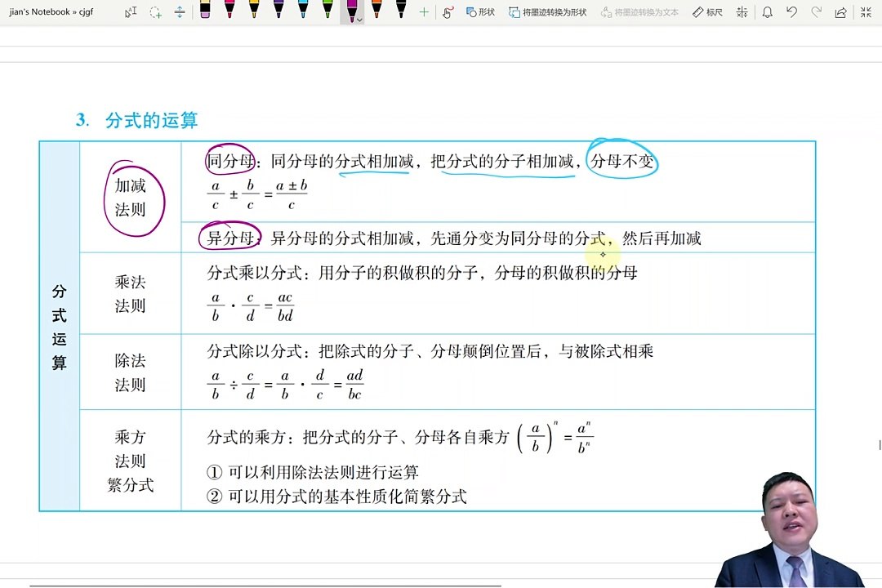Click the line 可以利用除法法则进行运算
This screenshot has width=882, height=588.
(x=313, y=472)
